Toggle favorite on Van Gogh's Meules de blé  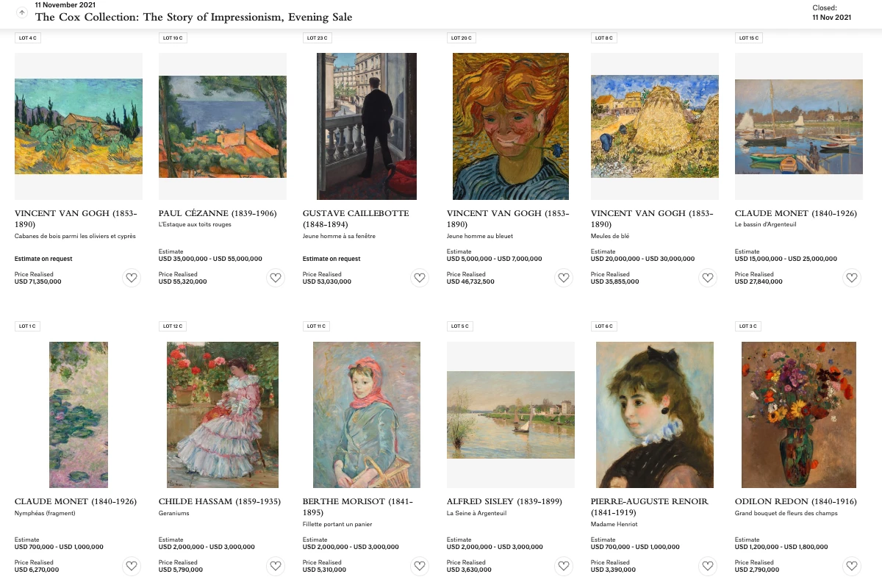[708, 278]
